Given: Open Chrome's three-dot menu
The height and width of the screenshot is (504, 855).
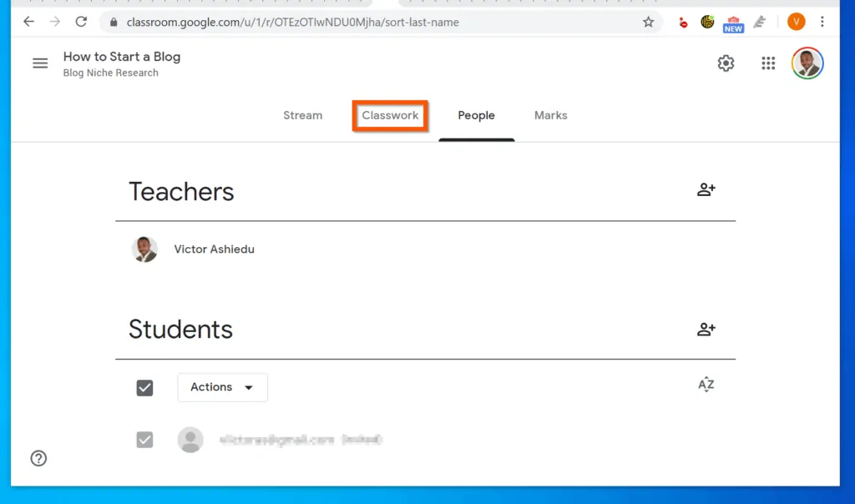Looking at the screenshot, I should pyautogui.click(x=823, y=23).
